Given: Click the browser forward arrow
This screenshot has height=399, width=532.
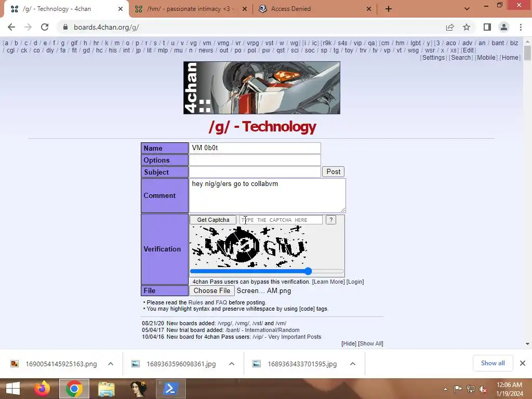Looking at the screenshot, I should pos(28,27).
